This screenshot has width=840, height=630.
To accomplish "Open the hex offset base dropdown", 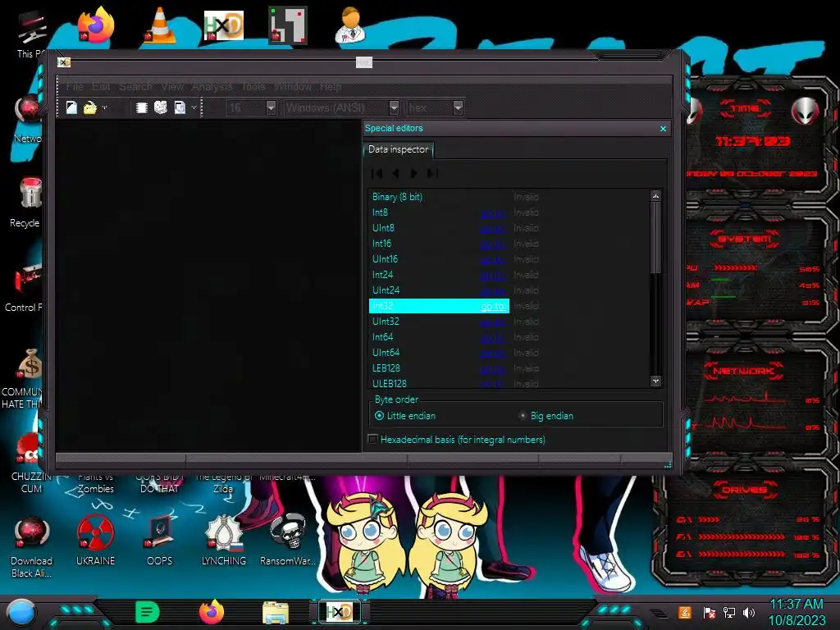I will click(458, 107).
